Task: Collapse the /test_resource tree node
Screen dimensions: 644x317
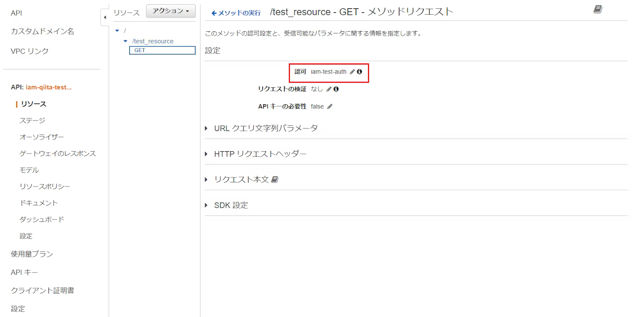Action: (125, 41)
